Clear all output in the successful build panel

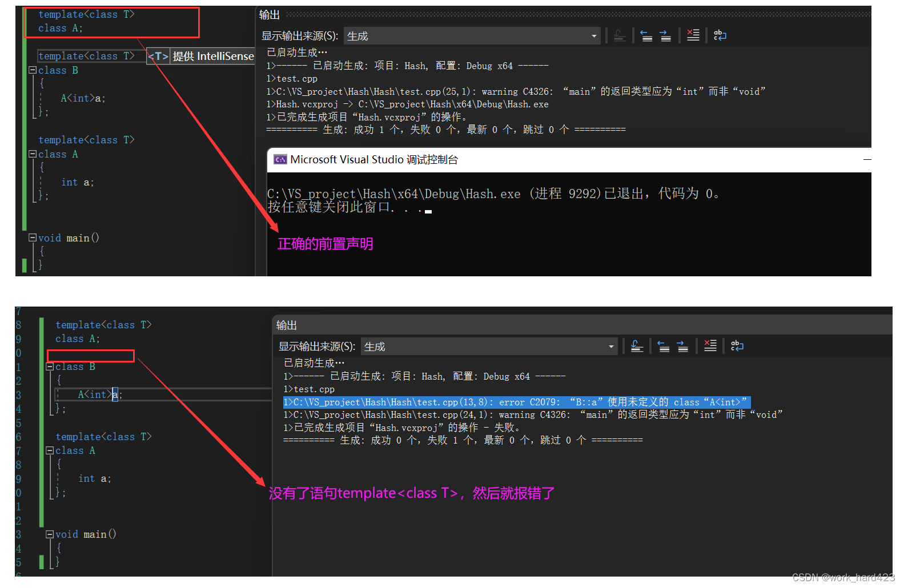point(693,35)
